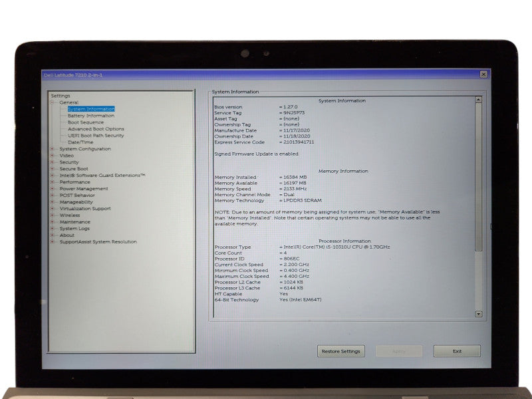Click Express Service Code 21013941711
Screen dimensions: 532x399
(x=299, y=142)
